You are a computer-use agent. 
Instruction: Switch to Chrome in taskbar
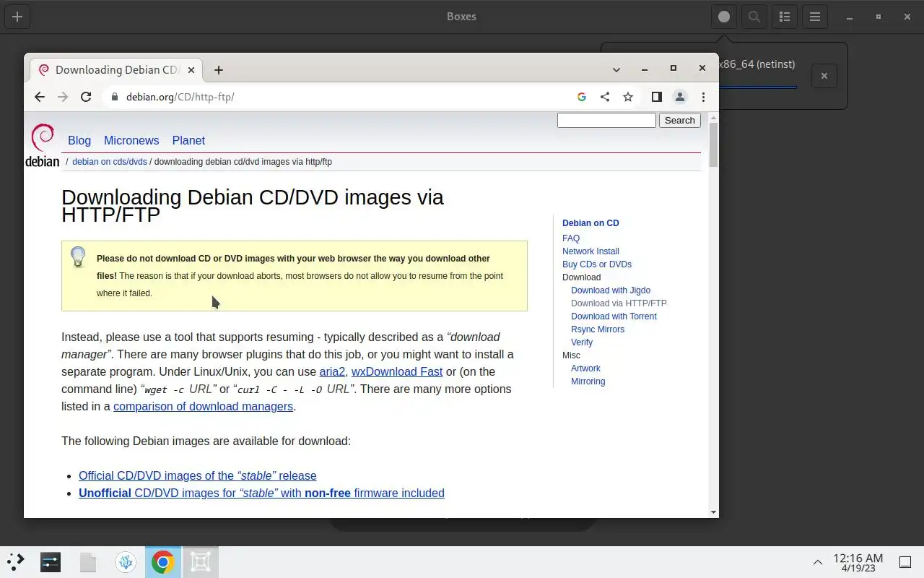(163, 561)
